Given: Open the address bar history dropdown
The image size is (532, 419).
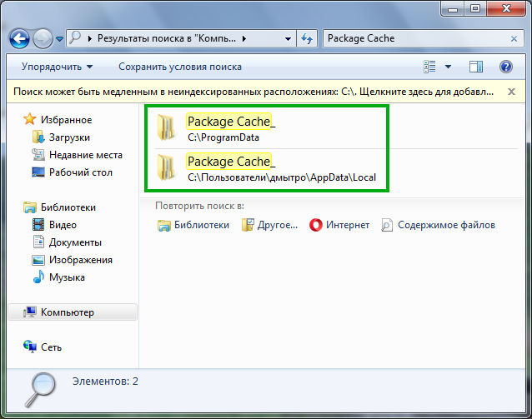Looking at the screenshot, I should click(288, 38).
